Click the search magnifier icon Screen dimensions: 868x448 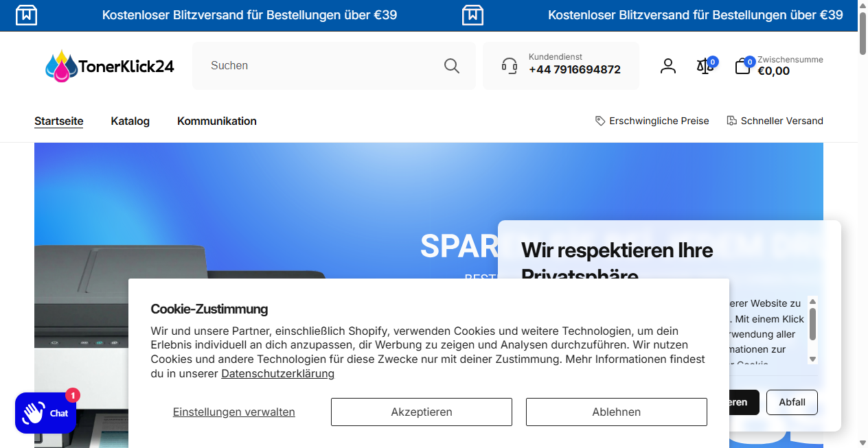point(451,65)
